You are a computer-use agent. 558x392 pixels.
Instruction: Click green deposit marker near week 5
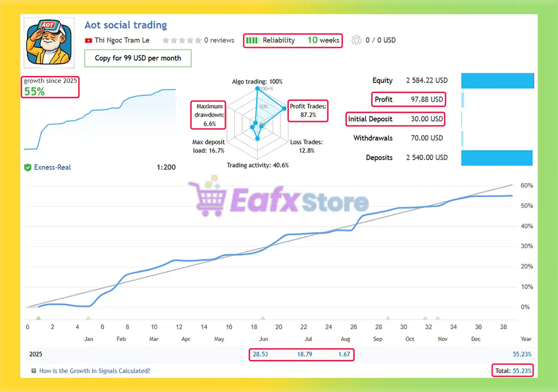point(88,318)
